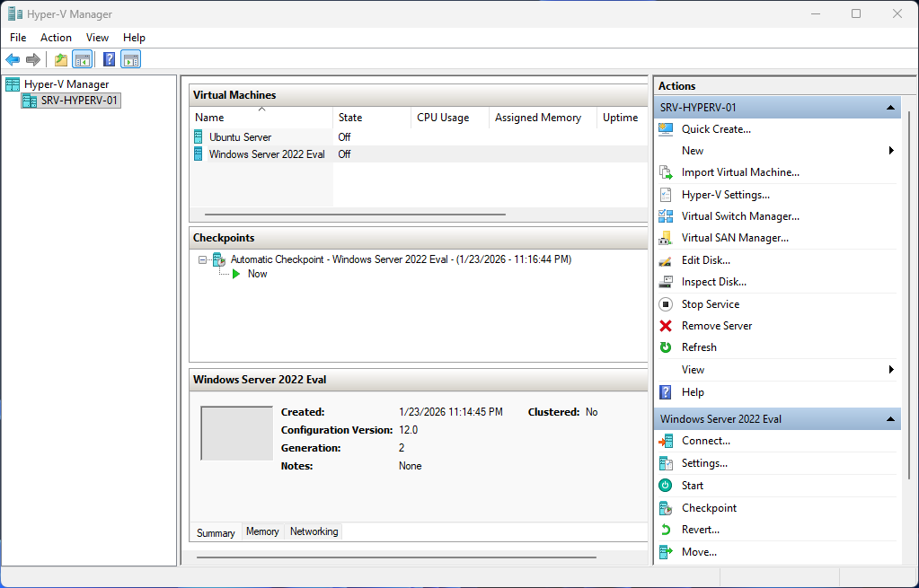Start the Windows Server 2022 Eval VM
Screen dimensions: 919x588
(x=692, y=485)
